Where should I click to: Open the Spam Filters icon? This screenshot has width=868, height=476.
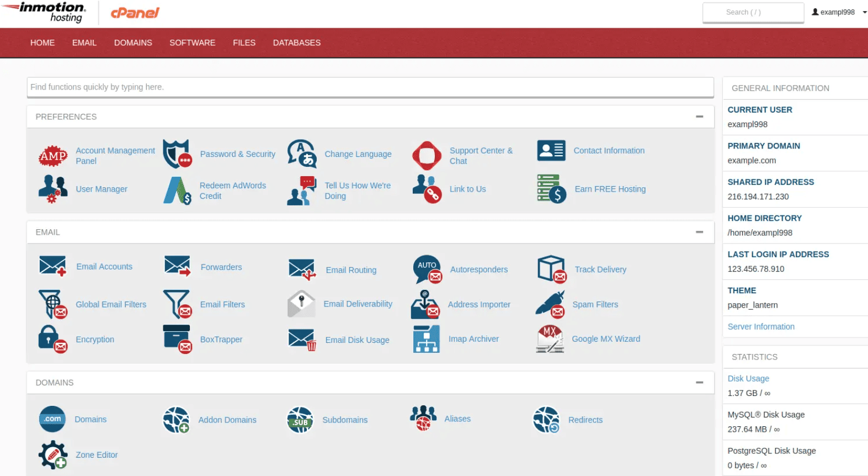pyautogui.click(x=550, y=305)
